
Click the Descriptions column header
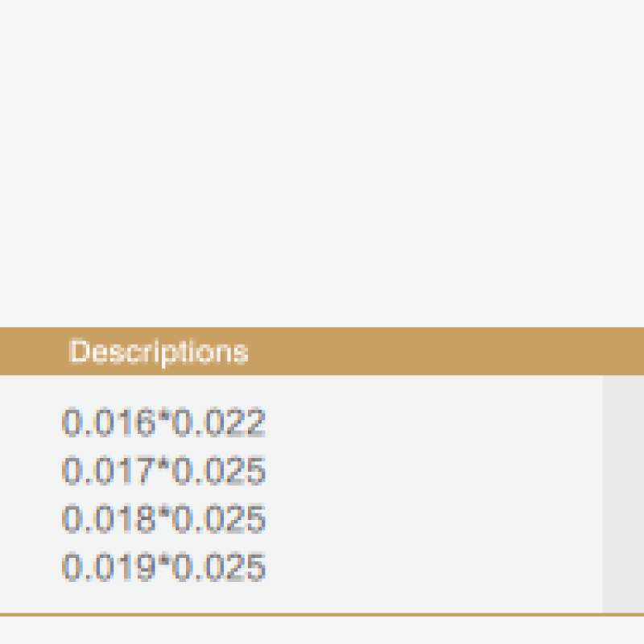(159, 352)
